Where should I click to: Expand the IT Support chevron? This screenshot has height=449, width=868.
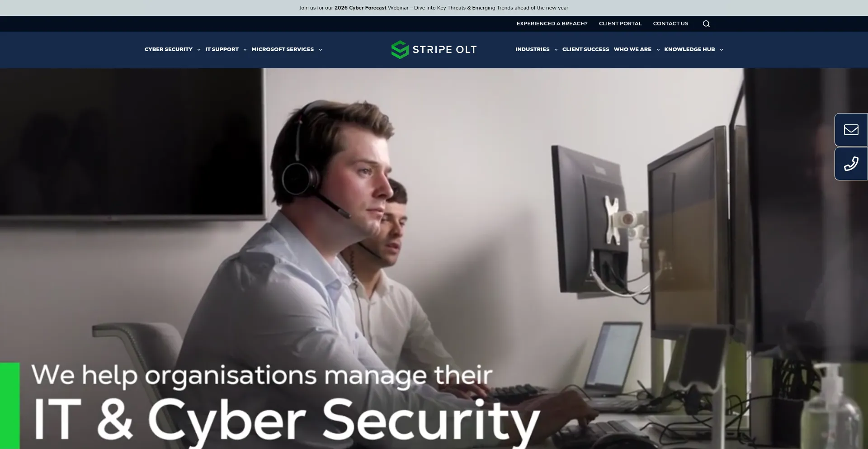click(x=245, y=50)
